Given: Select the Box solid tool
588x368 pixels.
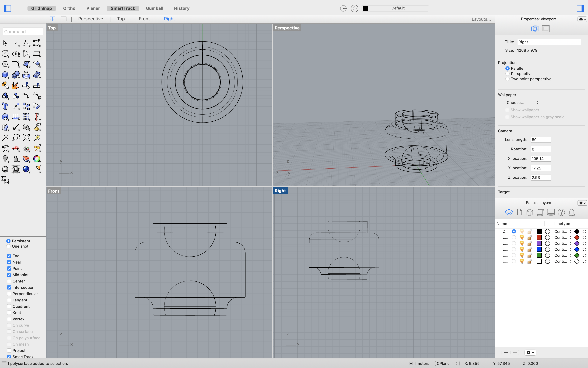Looking at the screenshot, I should tap(5, 75).
